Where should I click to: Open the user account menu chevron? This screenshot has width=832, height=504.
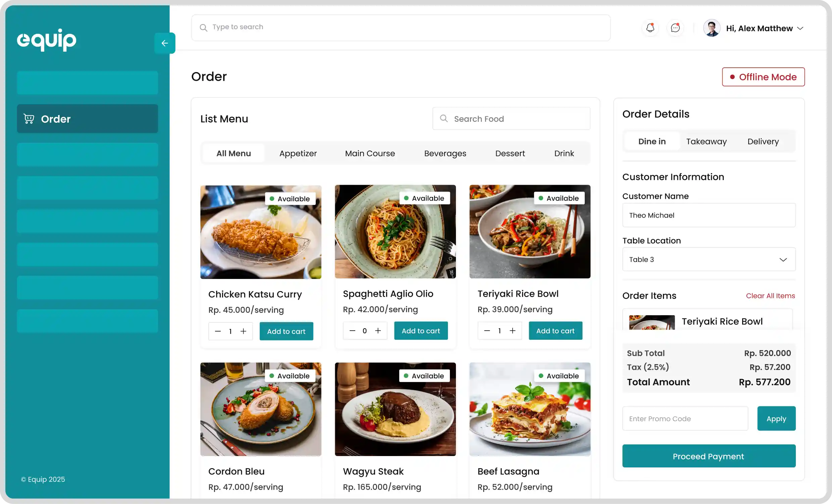point(800,29)
